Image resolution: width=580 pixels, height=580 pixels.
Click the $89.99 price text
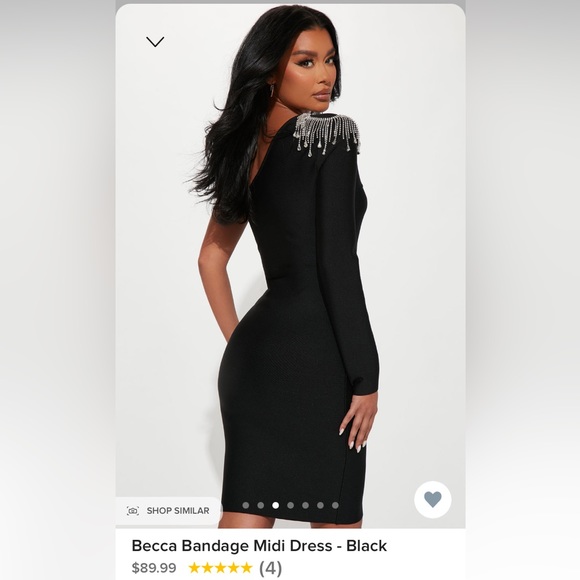[x=154, y=568]
